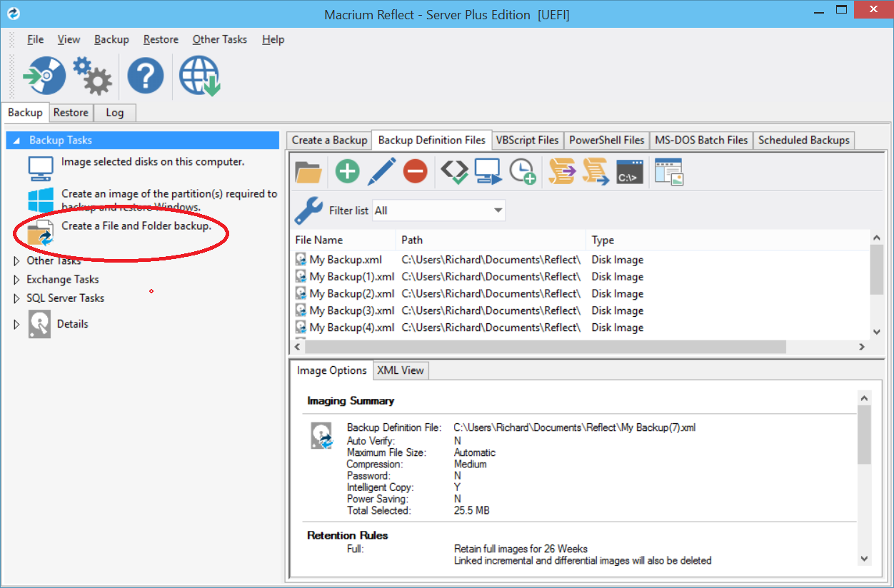Select the Create an Image wizard icon

click(44, 75)
